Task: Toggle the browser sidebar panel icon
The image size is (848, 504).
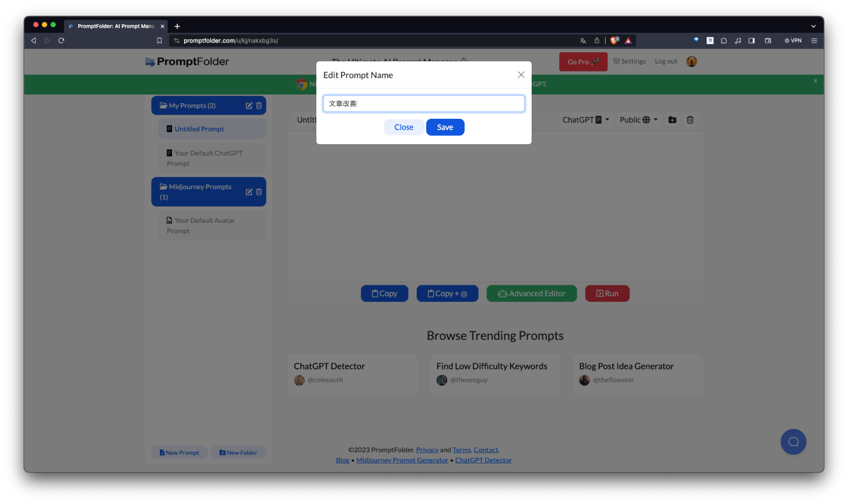Action: (752, 41)
